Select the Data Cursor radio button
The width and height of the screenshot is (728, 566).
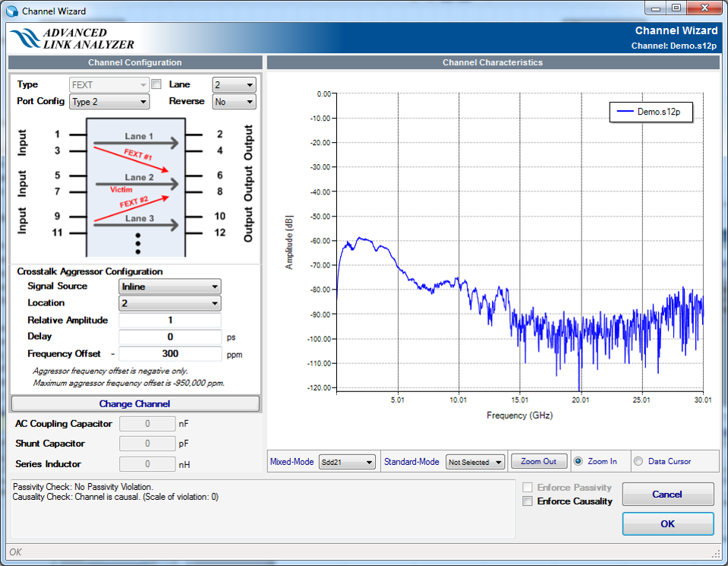point(638,461)
